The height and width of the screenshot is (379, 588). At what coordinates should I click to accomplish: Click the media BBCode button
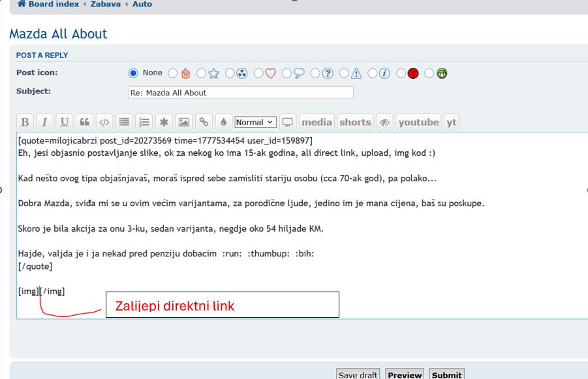(x=317, y=122)
